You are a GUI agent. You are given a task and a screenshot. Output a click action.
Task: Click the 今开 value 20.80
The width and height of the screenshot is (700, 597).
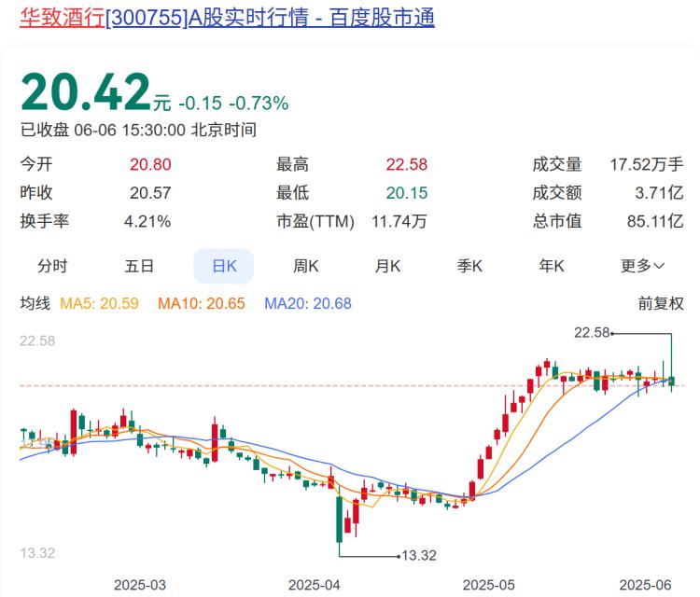(150, 164)
